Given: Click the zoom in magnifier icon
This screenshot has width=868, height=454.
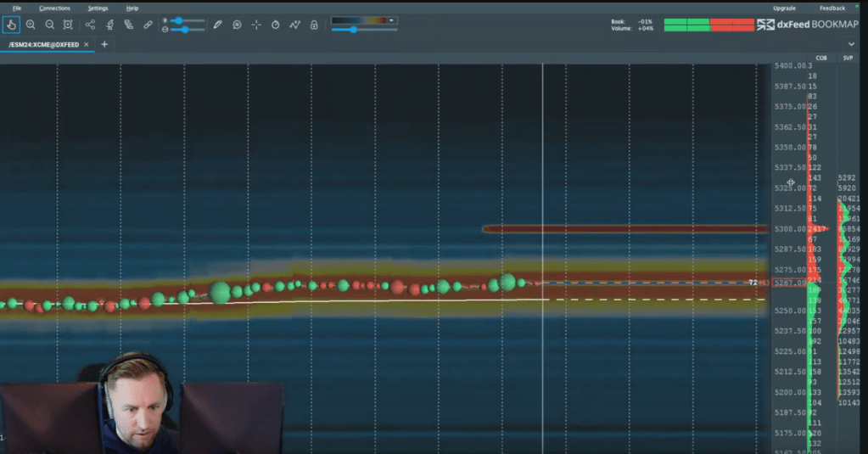Looking at the screenshot, I should [x=31, y=25].
